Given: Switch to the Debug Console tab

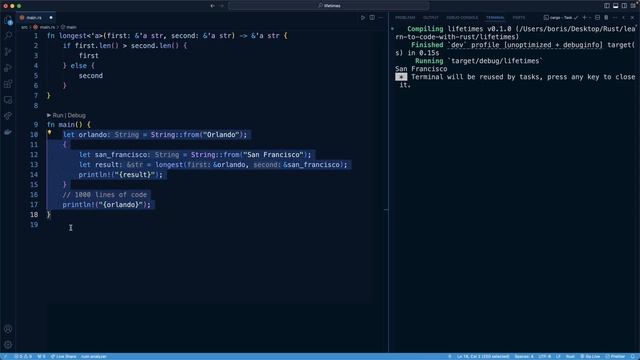Looking at the screenshot, I should (x=462, y=18).
